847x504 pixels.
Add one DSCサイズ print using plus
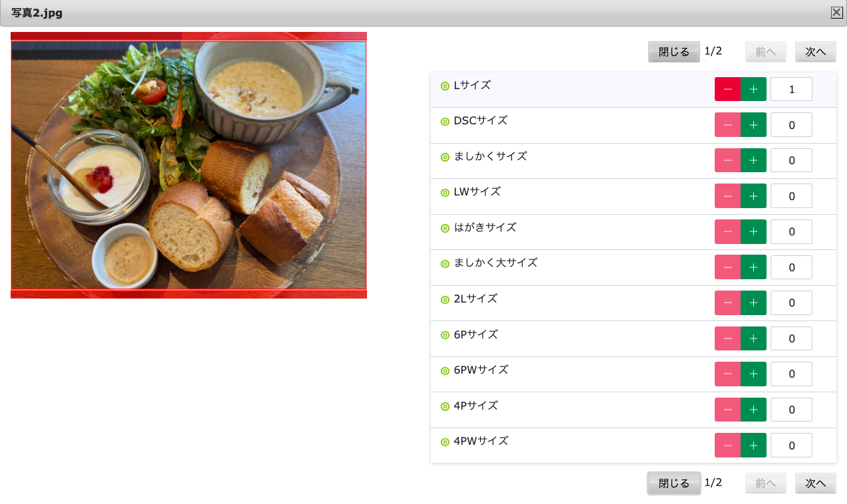click(x=753, y=124)
